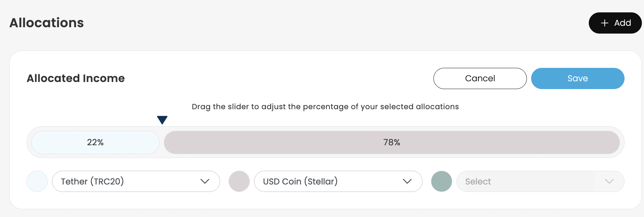Select the 78% allocation segment

pos(391,142)
